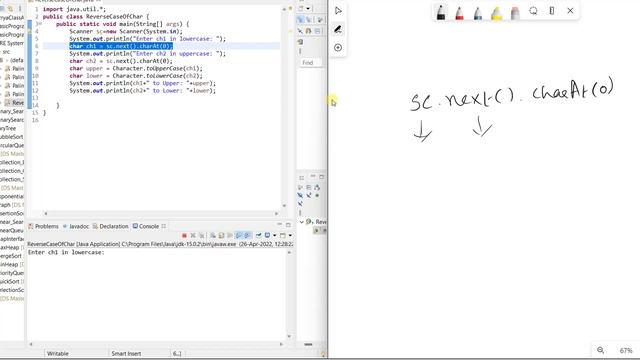Click 'import java.util.*;' on line 1
Image resolution: width=640 pixels, height=360 pixels.
(x=74, y=9)
